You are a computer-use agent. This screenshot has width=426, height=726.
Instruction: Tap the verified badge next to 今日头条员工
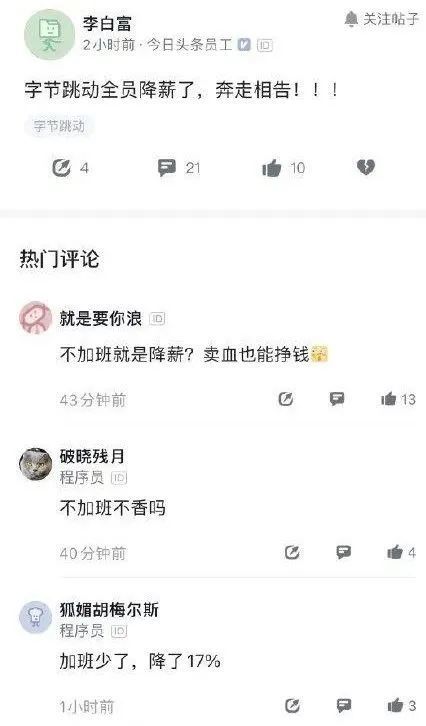pos(244,44)
